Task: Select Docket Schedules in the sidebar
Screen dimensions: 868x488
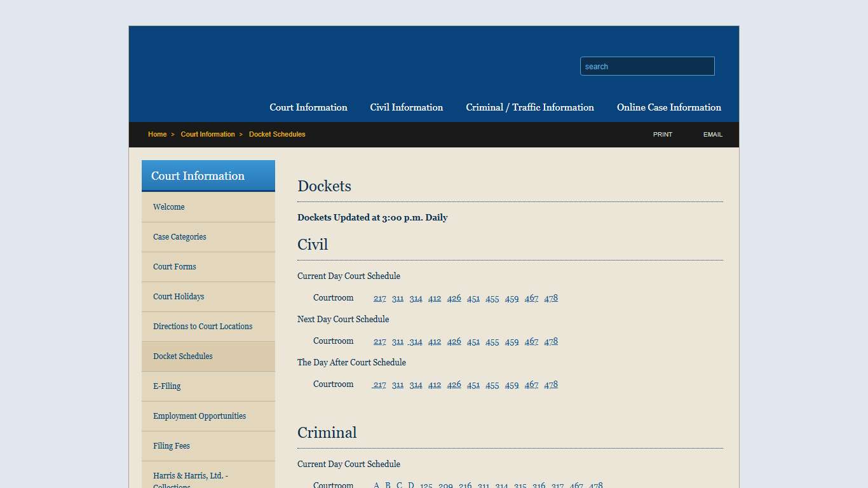Action: (182, 356)
